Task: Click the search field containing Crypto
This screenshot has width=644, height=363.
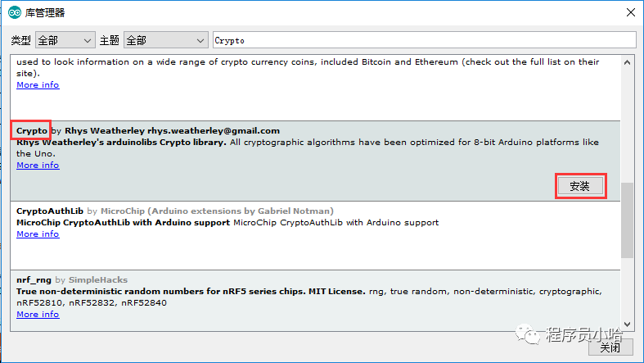Action: (424, 40)
